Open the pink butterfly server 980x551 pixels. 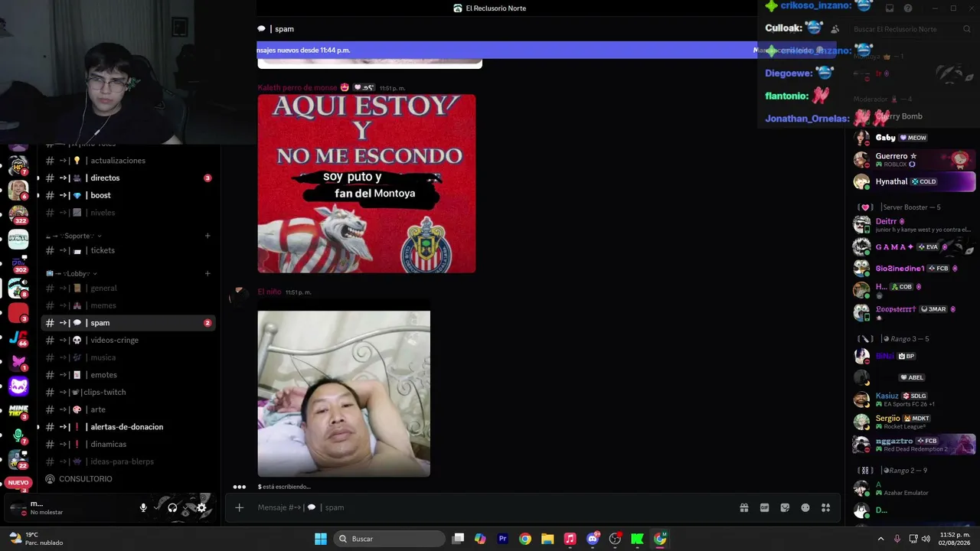point(18,362)
